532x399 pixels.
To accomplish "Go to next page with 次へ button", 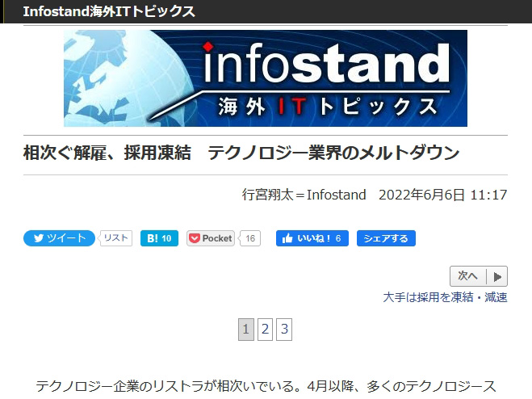I will [479, 276].
